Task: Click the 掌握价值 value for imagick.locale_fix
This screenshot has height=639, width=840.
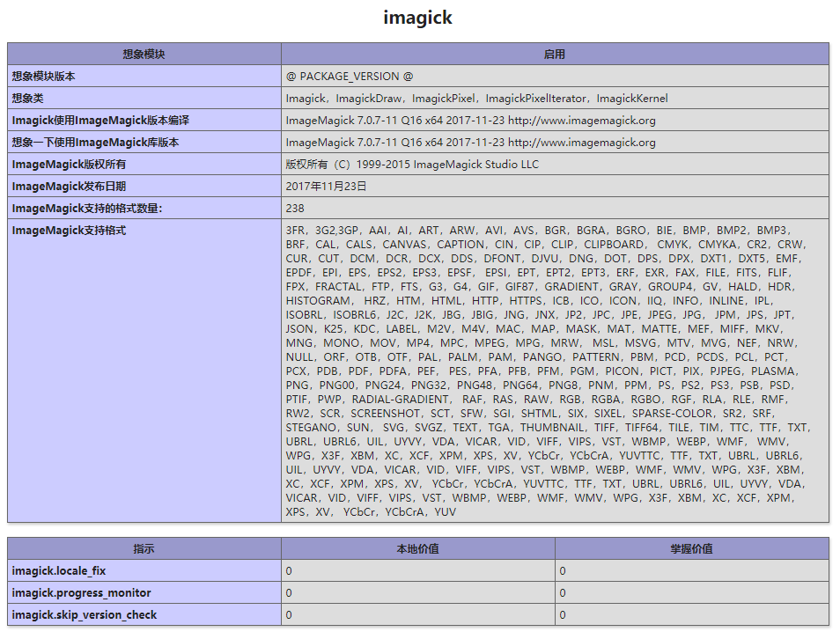Action: coord(563,570)
